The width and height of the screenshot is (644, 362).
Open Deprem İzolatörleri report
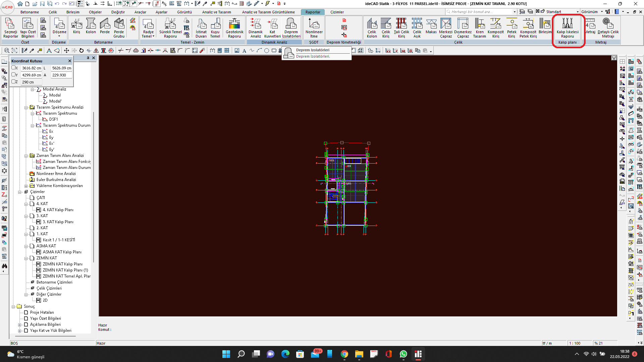pyautogui.click(x=291, y=28)
